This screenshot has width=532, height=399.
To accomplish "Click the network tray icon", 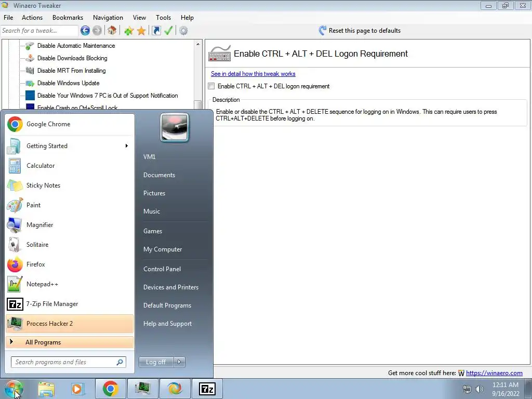I will tap(467, 389).
